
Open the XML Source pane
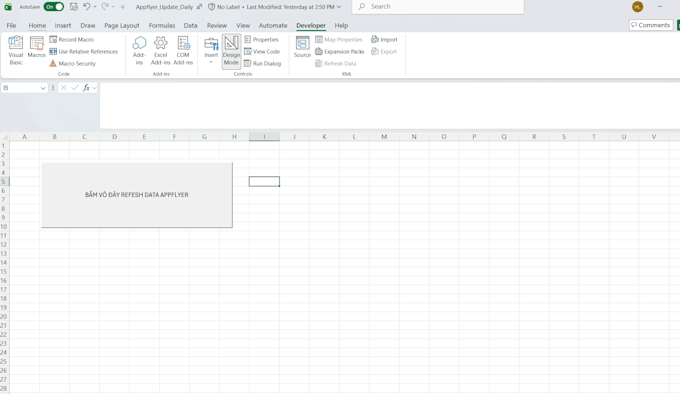[x=302, y=47]
